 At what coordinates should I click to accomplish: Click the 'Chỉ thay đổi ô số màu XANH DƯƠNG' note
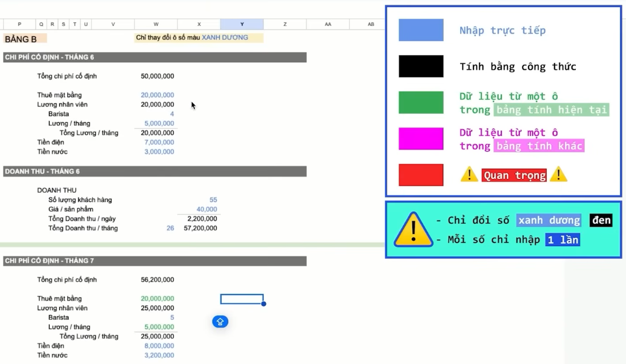coord(199,37)
